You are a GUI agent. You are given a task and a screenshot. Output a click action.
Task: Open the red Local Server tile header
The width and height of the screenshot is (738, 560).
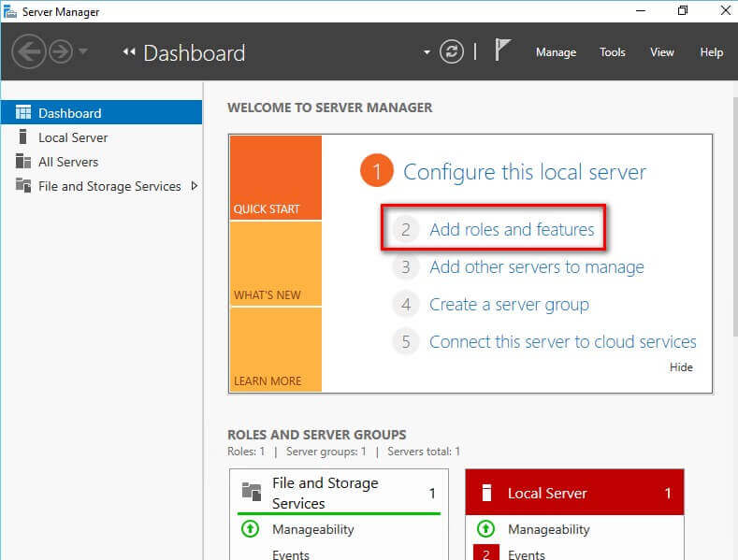coord(574,493)
